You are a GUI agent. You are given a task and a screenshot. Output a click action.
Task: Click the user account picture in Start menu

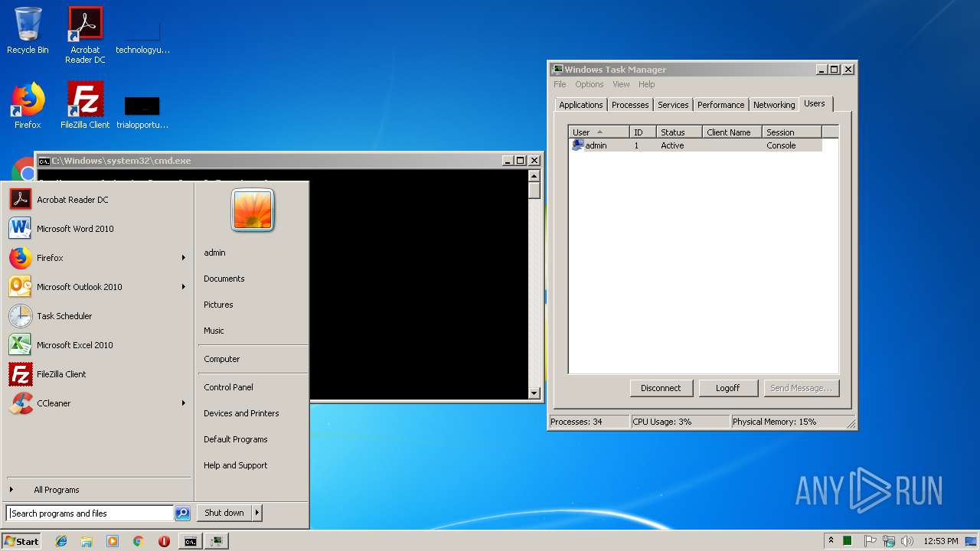[x=253, y=210]
